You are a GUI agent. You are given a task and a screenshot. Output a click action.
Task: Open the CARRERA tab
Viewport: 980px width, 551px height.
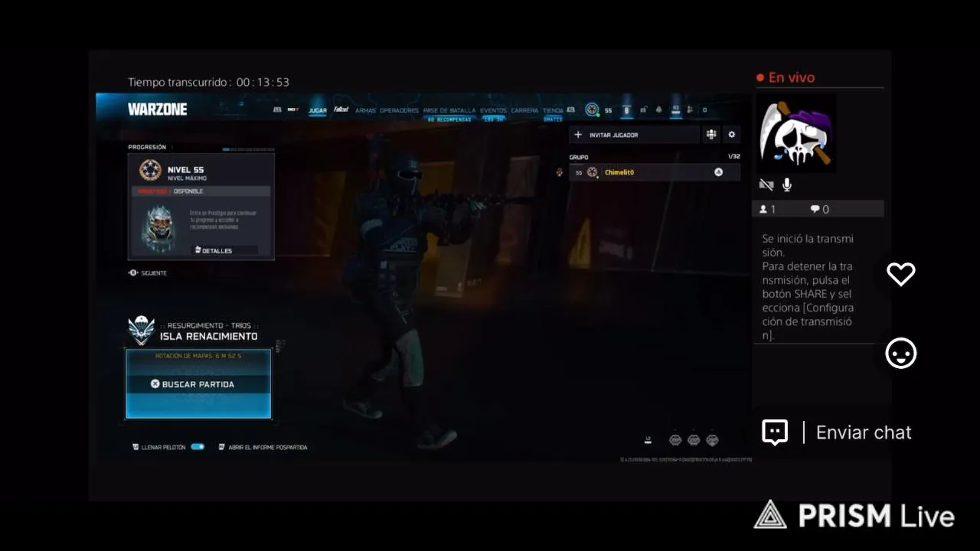pos(524,110)
